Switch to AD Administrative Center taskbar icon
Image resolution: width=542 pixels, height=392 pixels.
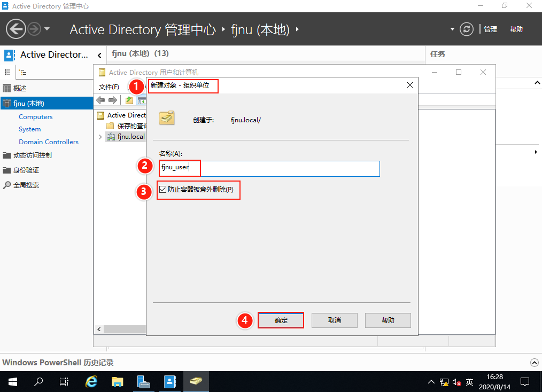pyautogui.click(x=170, y=382)
